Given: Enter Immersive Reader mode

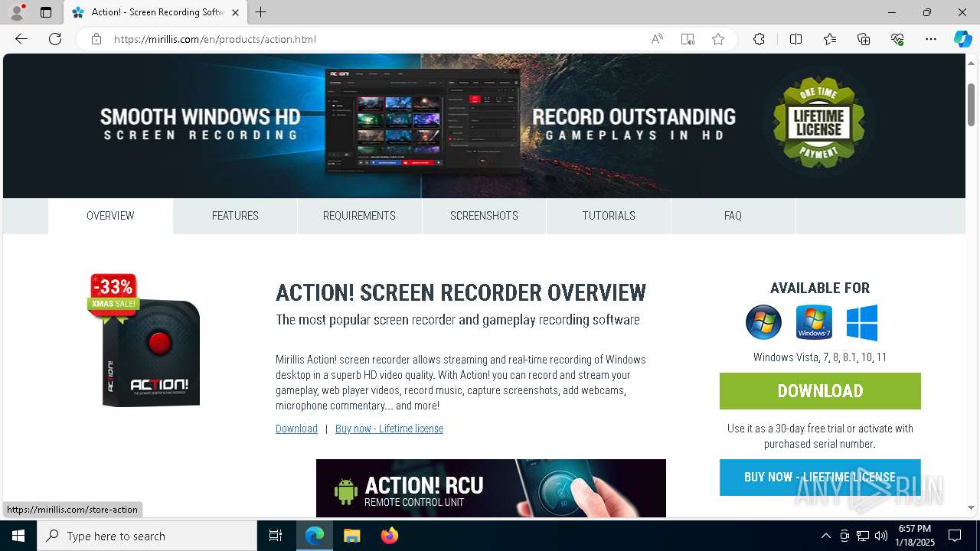Looking at the screenshot, I should click(688, 39).
